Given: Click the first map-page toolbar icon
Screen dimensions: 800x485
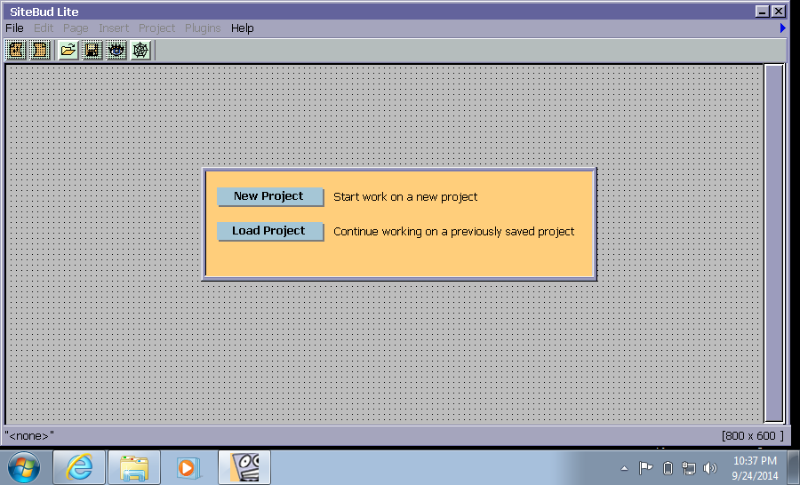Looking at the screenshot, I should click(17, 50).
